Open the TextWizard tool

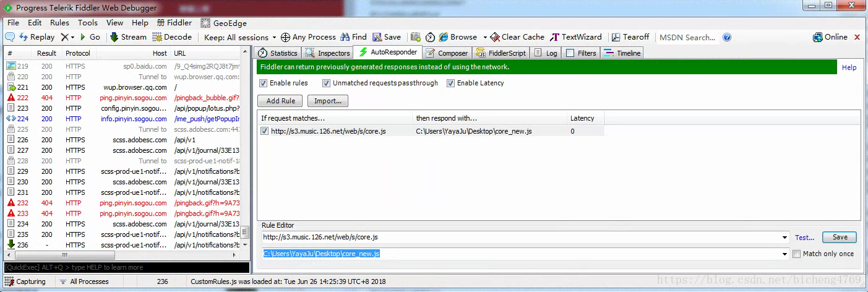(576, 37)
